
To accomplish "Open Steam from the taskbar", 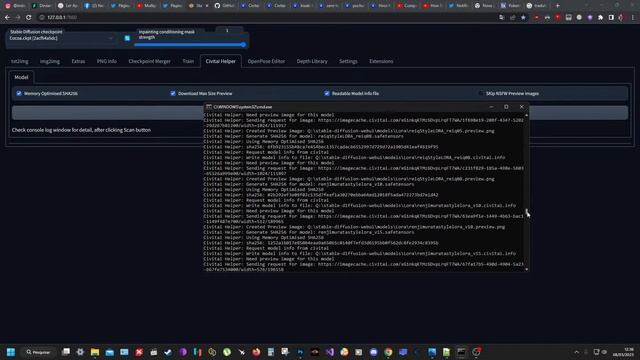I will (x=168, y=352).
